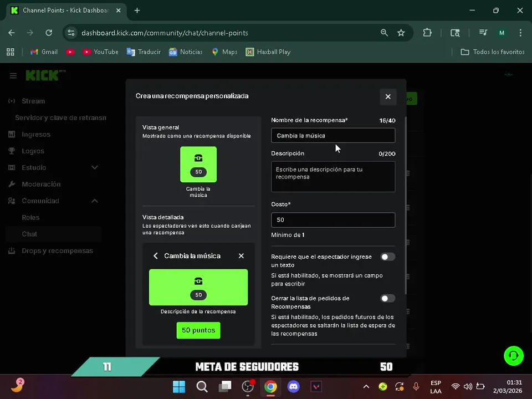Open 'Drops y recompensas' in the sidebar
532x399 pixels.
[x=57, y=250]
